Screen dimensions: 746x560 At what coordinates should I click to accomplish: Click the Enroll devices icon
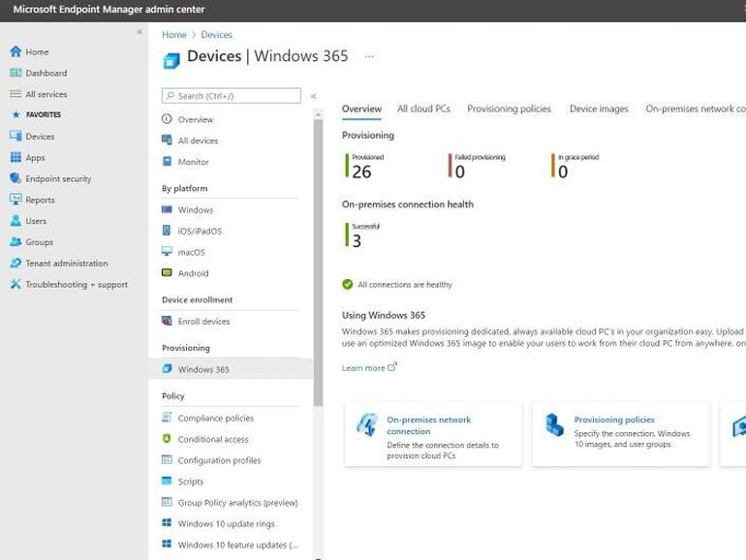coord(167,321)
